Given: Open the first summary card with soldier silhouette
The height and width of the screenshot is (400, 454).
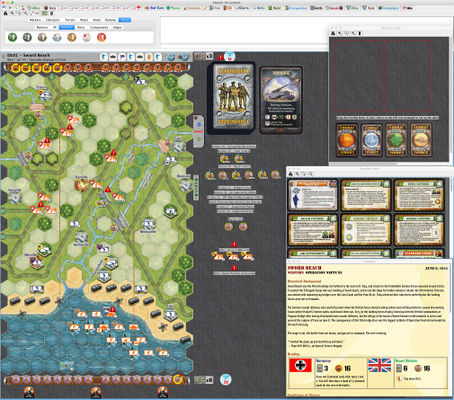Looking at the screenshot, I should tap(313, 195).
